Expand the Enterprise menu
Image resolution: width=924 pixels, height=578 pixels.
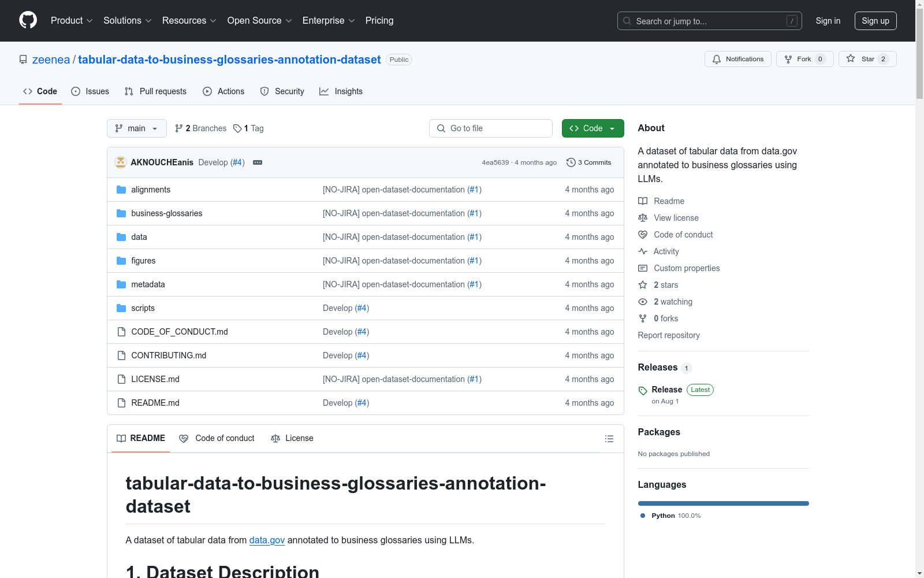329,21
